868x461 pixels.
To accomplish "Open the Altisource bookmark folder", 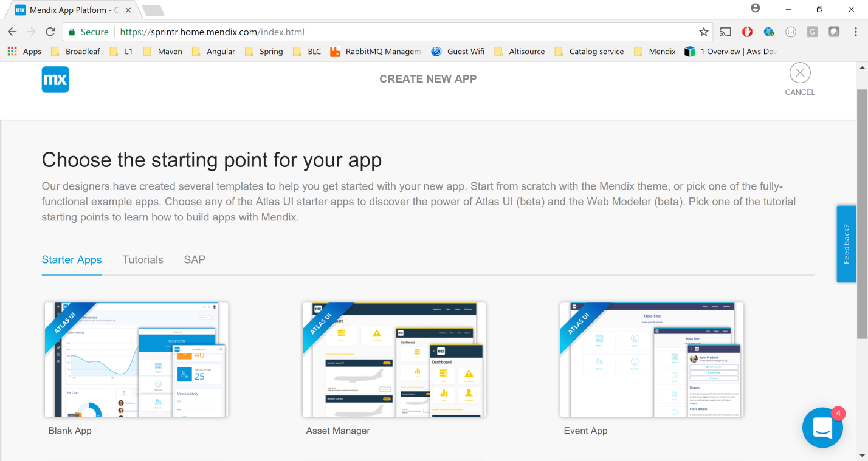I will [x=520, y=52].
